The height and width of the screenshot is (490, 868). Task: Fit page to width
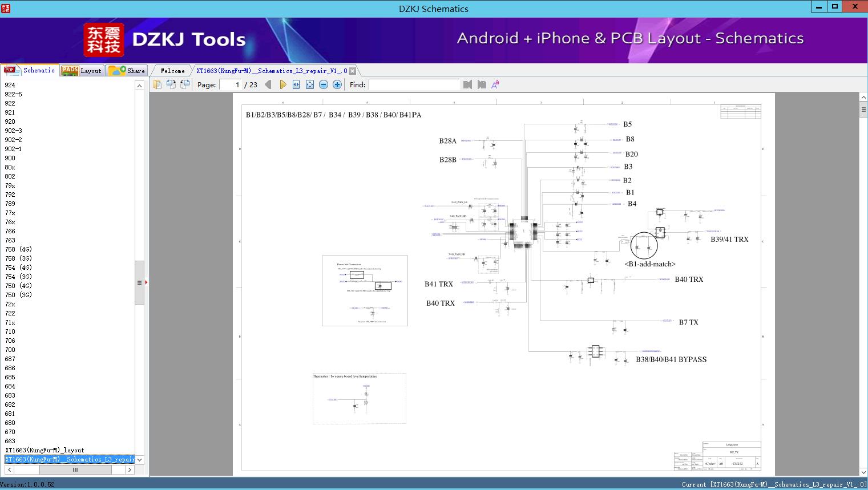(296, 84)
